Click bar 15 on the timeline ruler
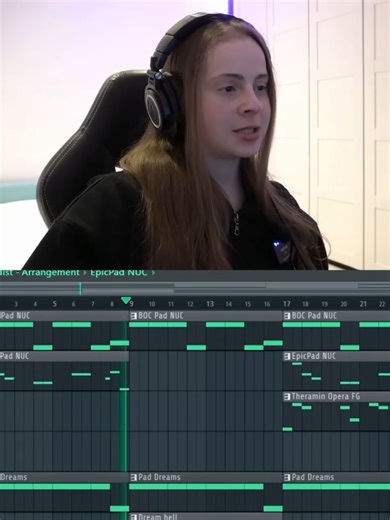Image resolution: width=390 pixels, height=520 pixels. [x=248, y=304]
